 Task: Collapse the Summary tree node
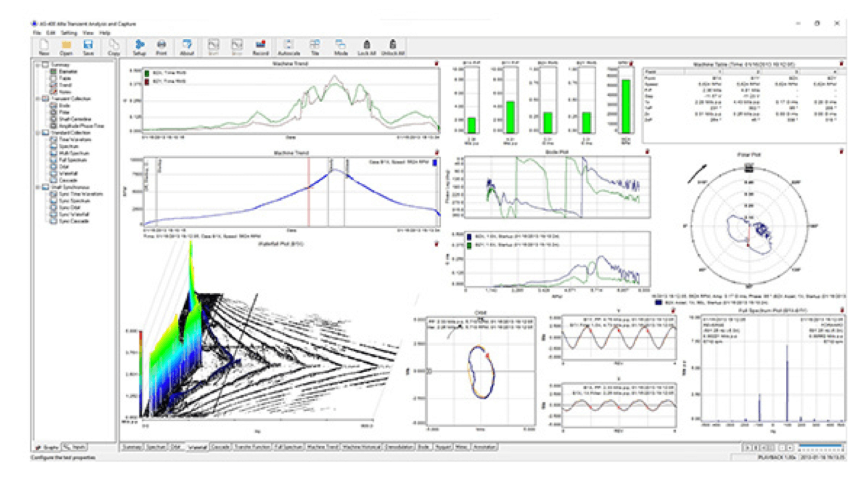pyautogui.click(x=36, y=65)
